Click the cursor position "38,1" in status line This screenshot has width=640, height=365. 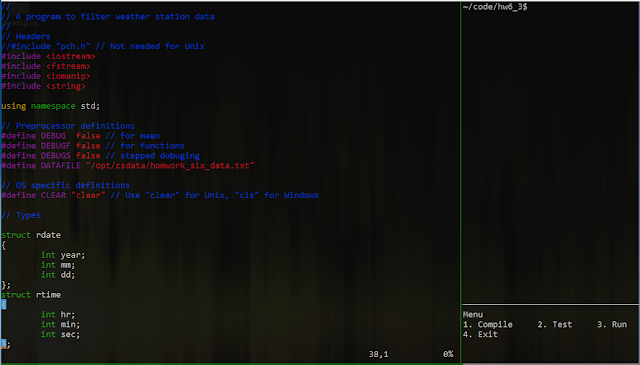point(378,354)
